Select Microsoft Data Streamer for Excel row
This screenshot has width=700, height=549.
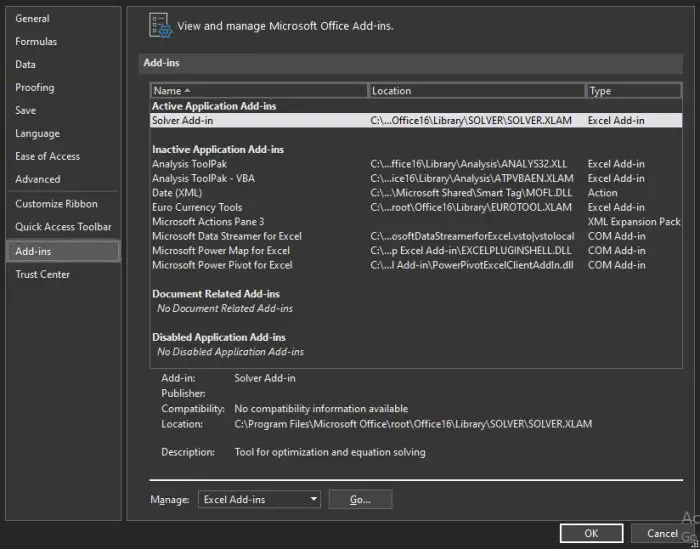pos(416,236)
